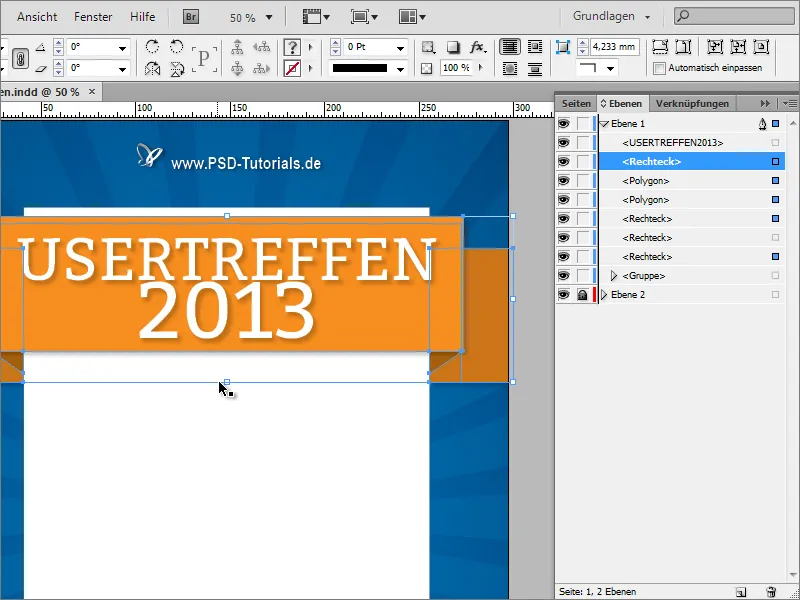Fit content proportionally icon
800x600 pixels.
click(683, 47)
